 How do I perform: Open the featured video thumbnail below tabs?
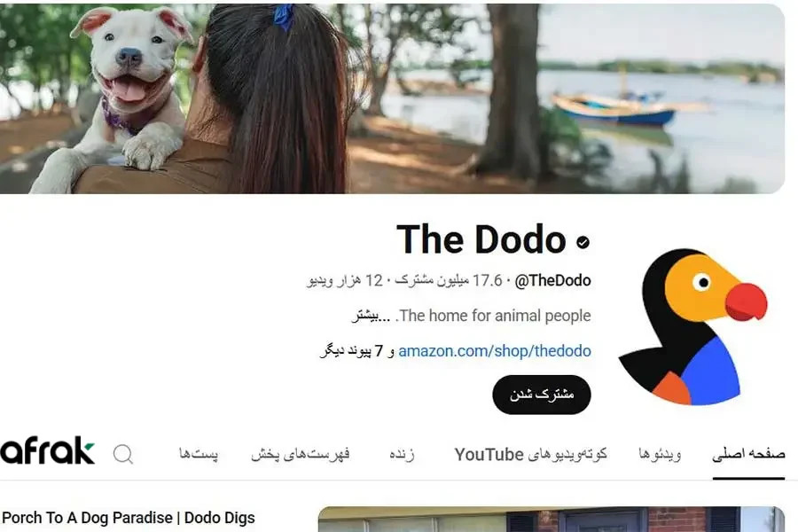(x=552, y=520)
